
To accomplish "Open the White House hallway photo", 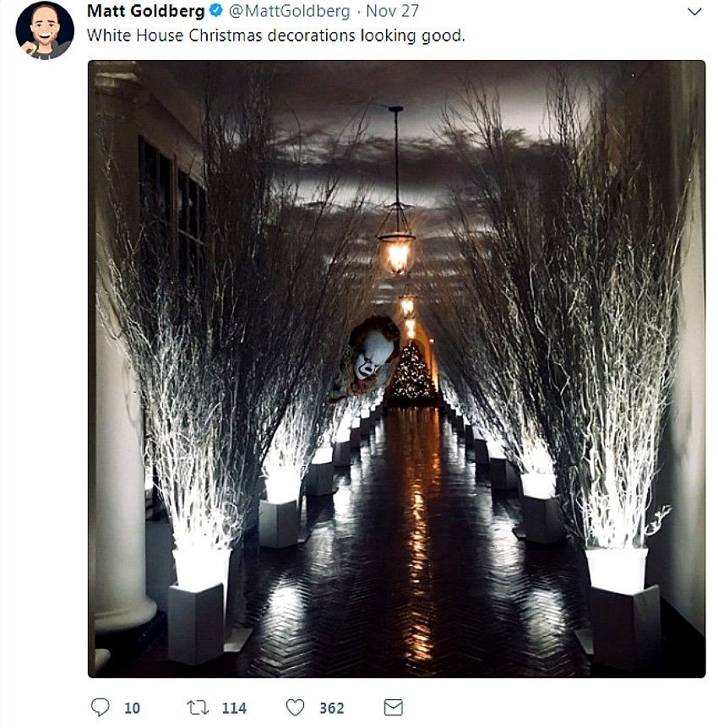I will [x=396, y=368].
